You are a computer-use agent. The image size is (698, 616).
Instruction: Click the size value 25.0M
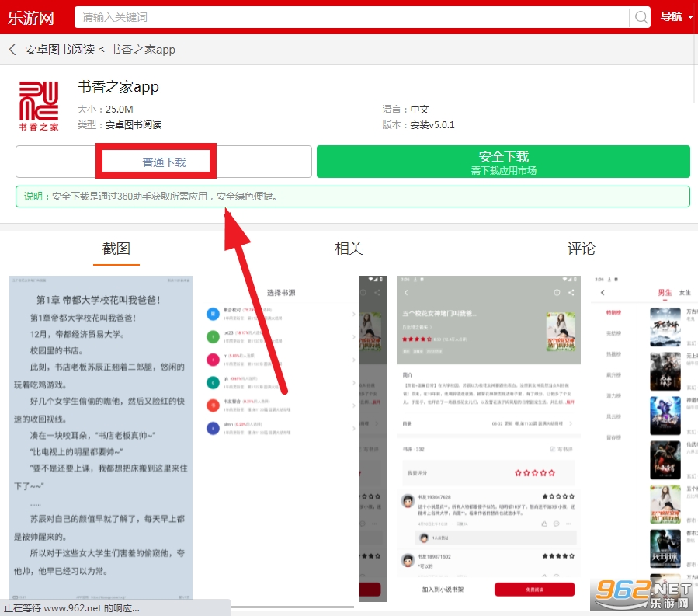coord(120,110)
